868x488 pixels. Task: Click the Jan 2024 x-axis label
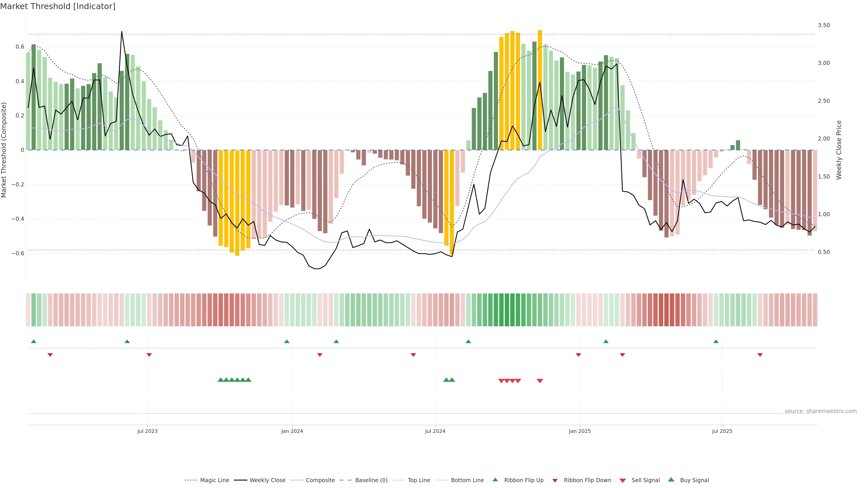[x=292, y=431]
